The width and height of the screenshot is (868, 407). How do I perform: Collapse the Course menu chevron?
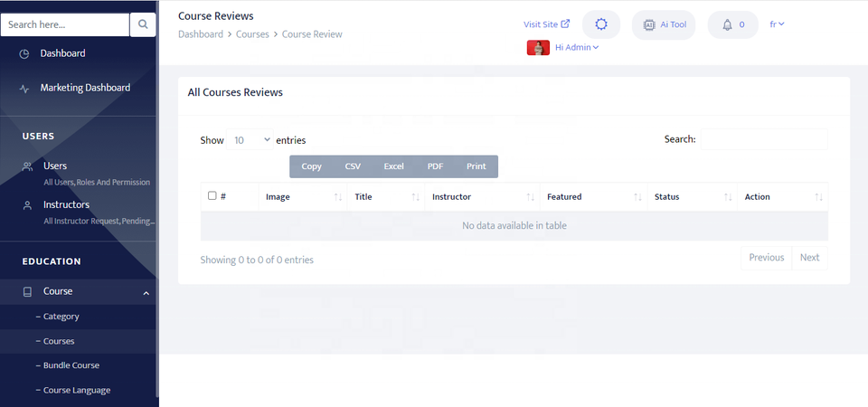pos(146,292)
